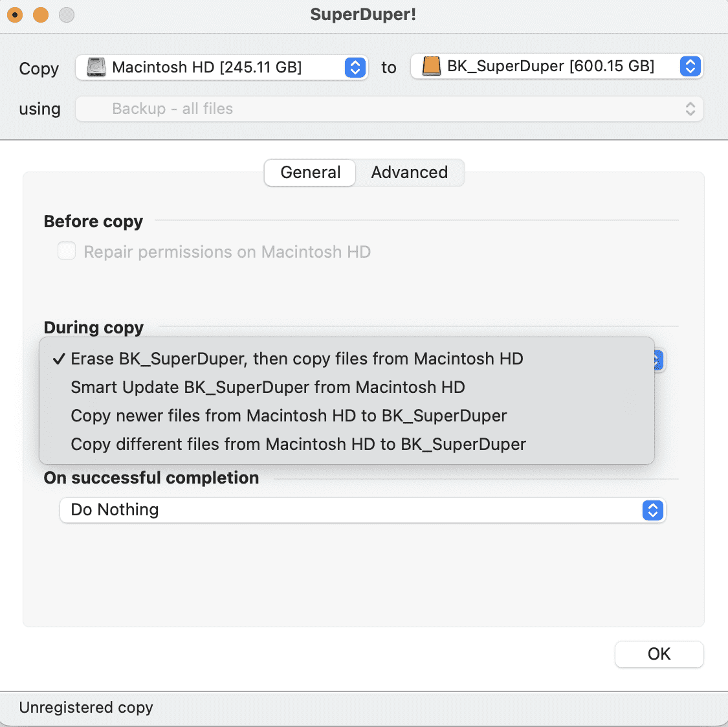This screenshot has height=727, width=728.
Task: Click the 'Unregistered copy' status text
Action: tap(86, 707)
